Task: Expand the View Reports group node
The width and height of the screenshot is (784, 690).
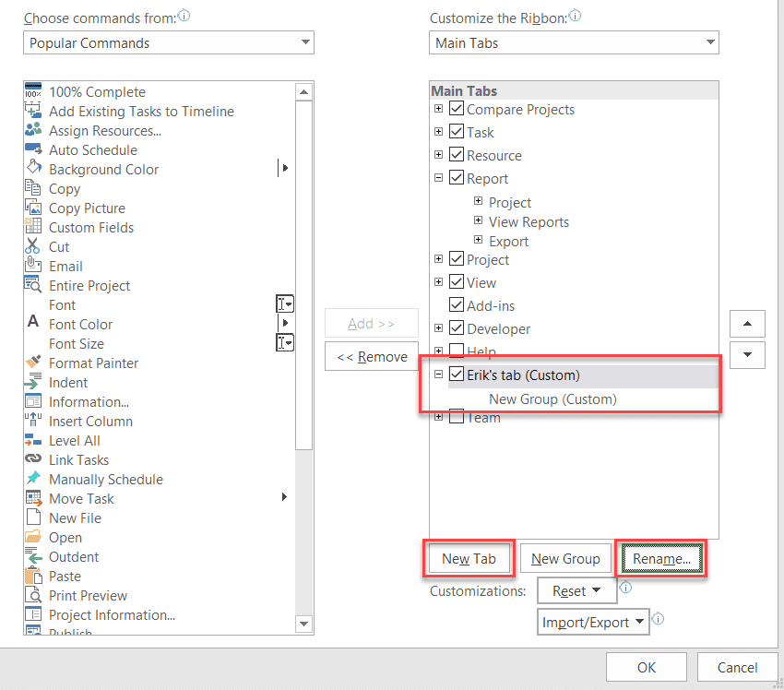Action: [x=479, y=220]
